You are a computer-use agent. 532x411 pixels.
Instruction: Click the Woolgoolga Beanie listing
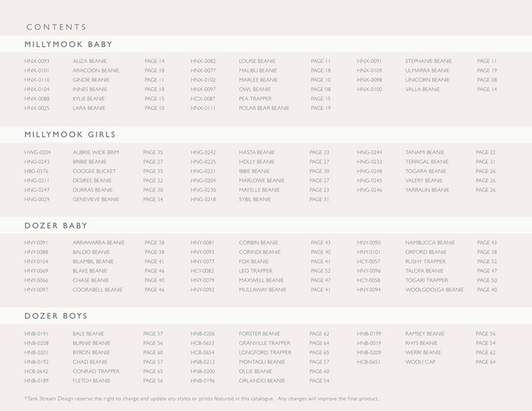(435, 290)
